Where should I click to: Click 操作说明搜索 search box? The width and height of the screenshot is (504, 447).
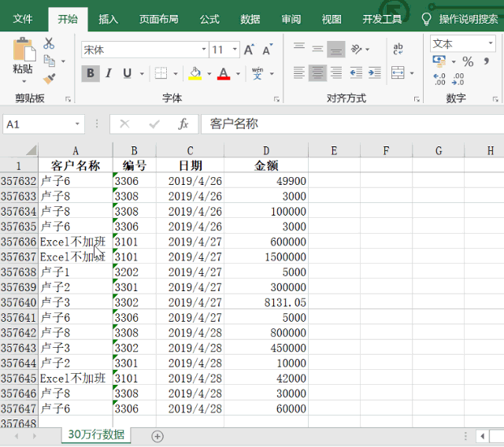pos(469,19)
